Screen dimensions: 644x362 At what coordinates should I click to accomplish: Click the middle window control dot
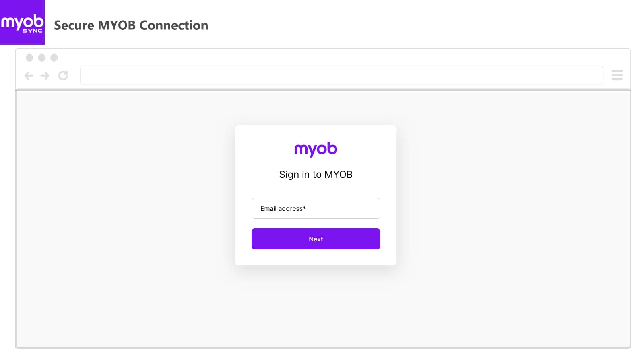coord(41,58)
